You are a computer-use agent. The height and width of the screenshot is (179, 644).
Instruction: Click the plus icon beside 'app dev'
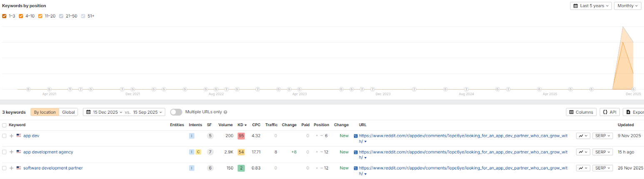tap(12, 136)
